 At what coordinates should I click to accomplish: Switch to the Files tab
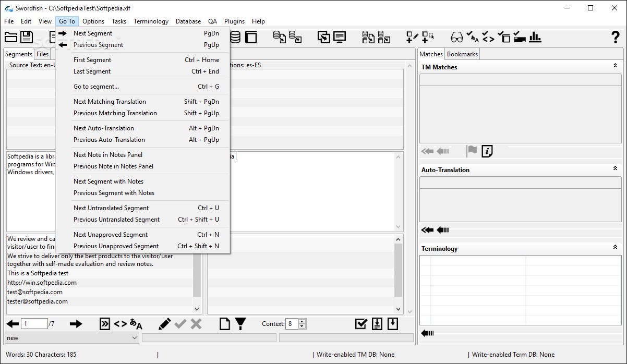pyautogui.click(x=42, y=54)
